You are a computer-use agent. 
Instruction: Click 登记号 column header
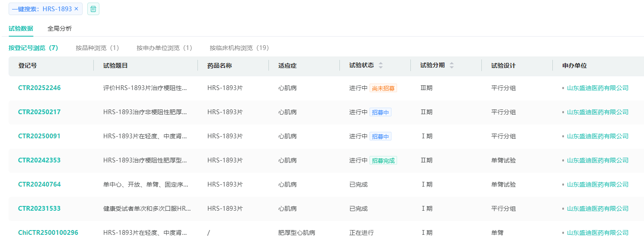point(28,66)
